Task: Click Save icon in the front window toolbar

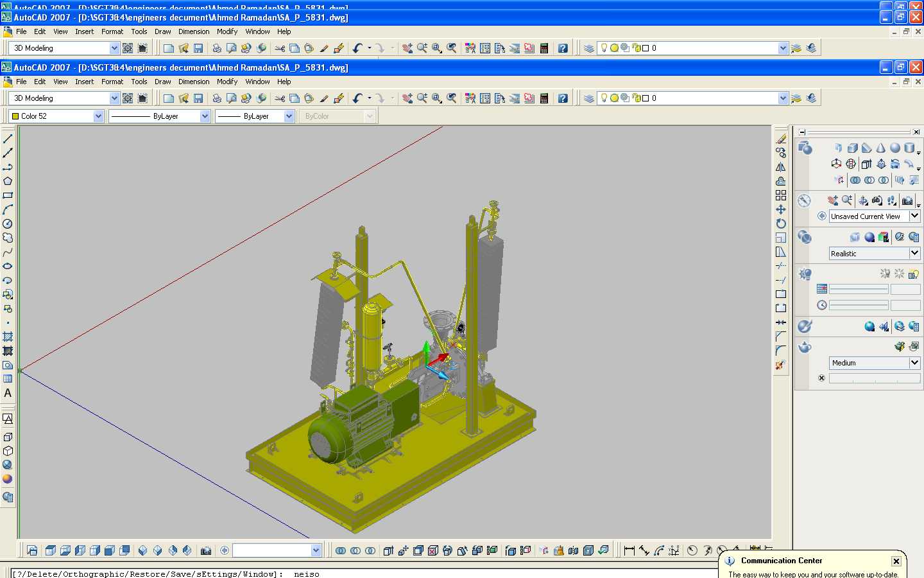Action: pyautogui.click(x=198, y=98)
